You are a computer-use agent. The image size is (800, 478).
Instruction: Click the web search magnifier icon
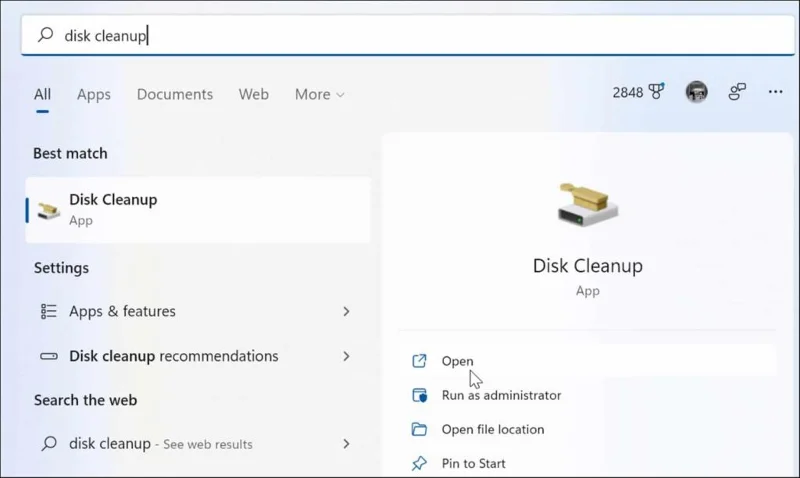point(49,443)
